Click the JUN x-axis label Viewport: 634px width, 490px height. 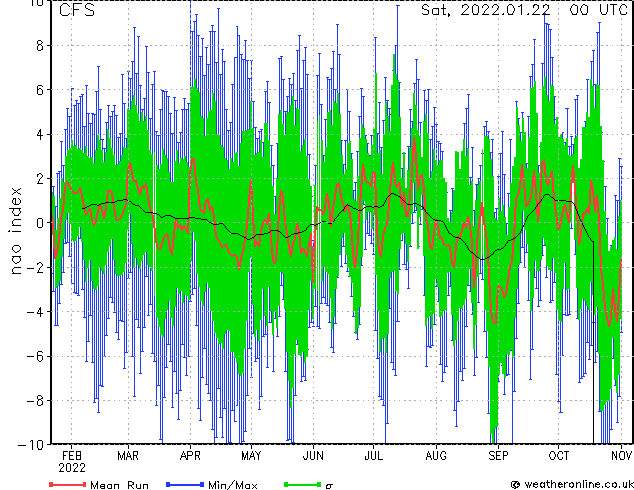tap(313, 456)
